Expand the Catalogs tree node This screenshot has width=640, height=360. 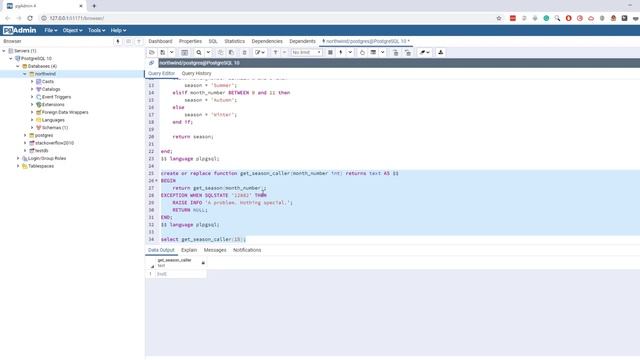click(32, 89)
